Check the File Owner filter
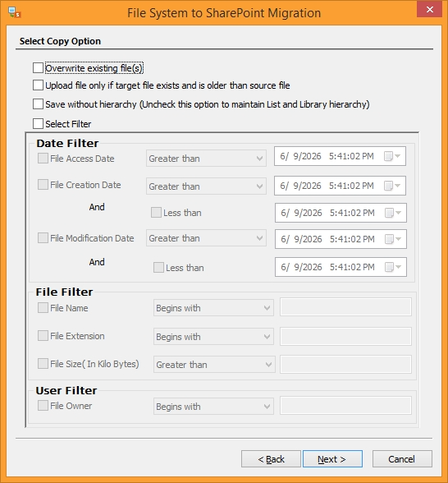Viewport: 448px width, 483px height. click(43, 406)
